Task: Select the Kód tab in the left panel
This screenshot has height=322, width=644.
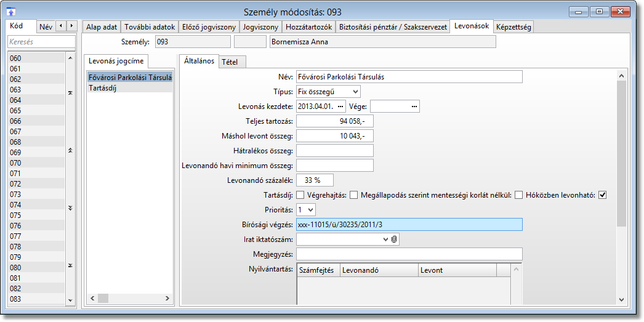Action: [22, 25]
